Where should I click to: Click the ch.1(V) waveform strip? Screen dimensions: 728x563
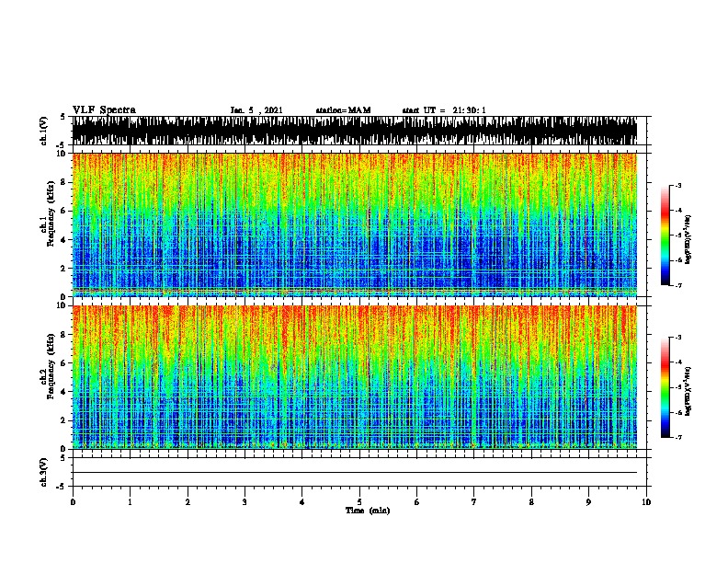point(354,131)
